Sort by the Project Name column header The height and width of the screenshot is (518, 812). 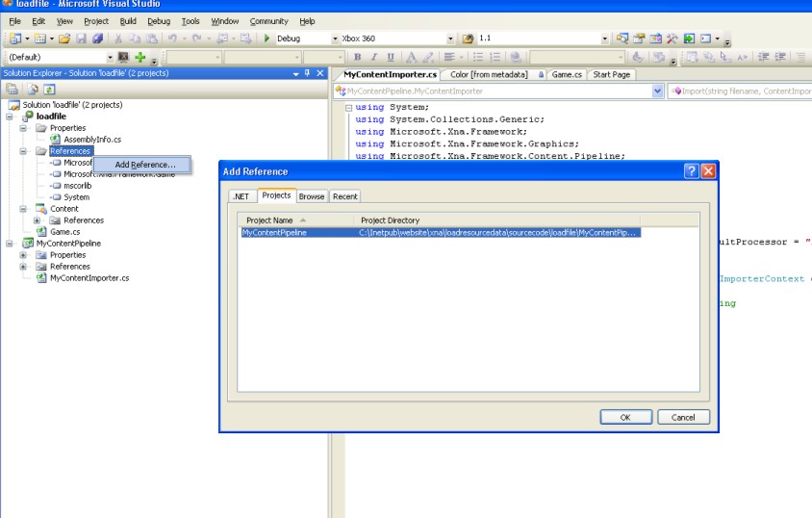(x=295, y=220)
